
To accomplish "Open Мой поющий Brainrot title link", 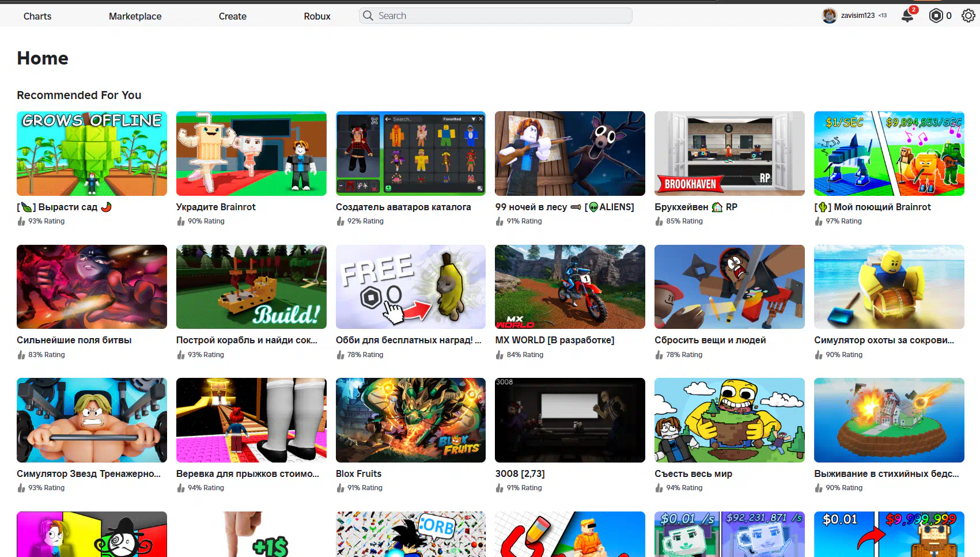I will [872, 207].
